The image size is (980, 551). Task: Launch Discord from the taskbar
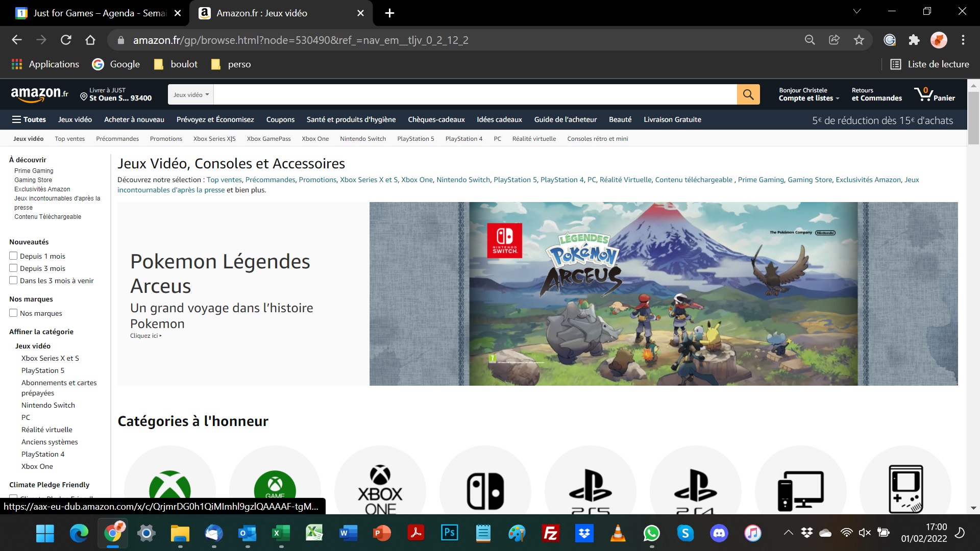(719, 533)
